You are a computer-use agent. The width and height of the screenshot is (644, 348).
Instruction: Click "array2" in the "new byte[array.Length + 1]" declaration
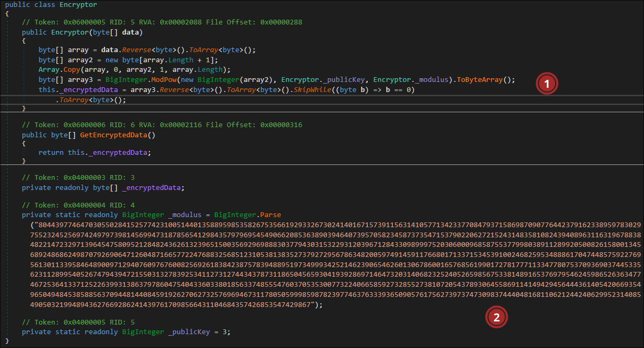(81, 60)
